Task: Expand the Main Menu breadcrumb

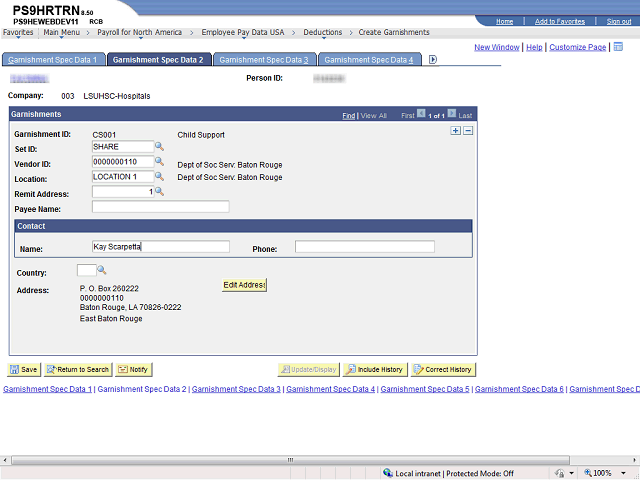Action: pyautogui.click(x=62, y=32)
